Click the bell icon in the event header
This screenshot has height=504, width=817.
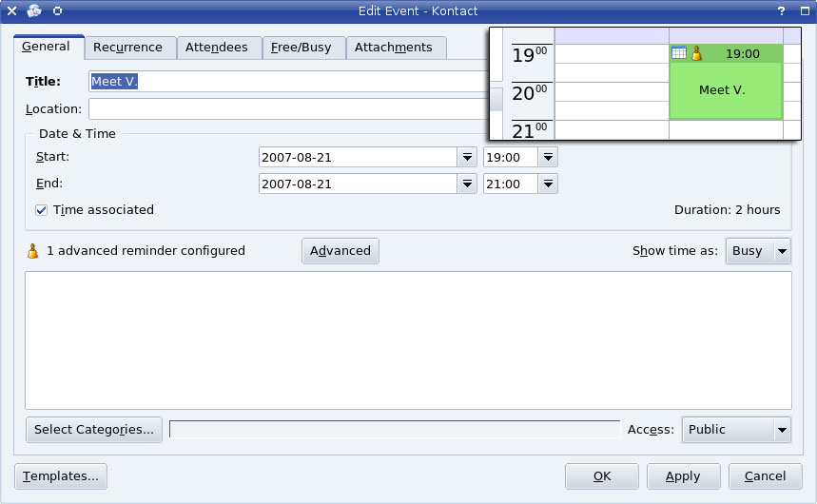pyautogui.click(x=696, y=53)
